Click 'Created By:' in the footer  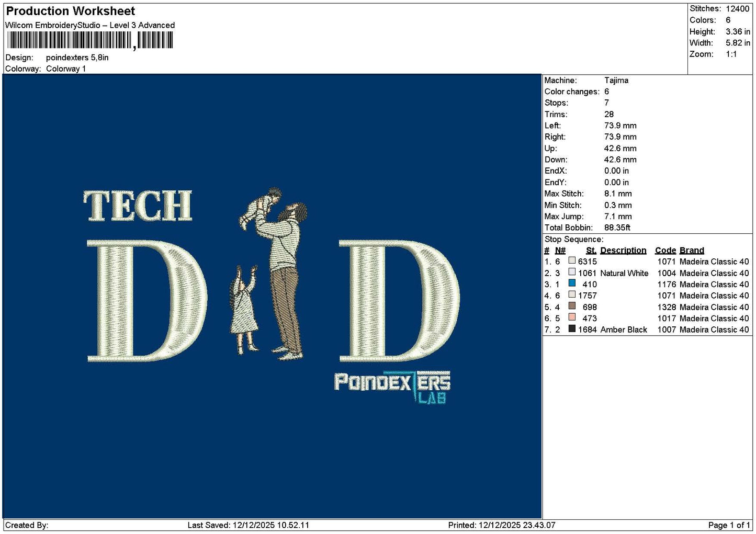(x=27, y=525)
